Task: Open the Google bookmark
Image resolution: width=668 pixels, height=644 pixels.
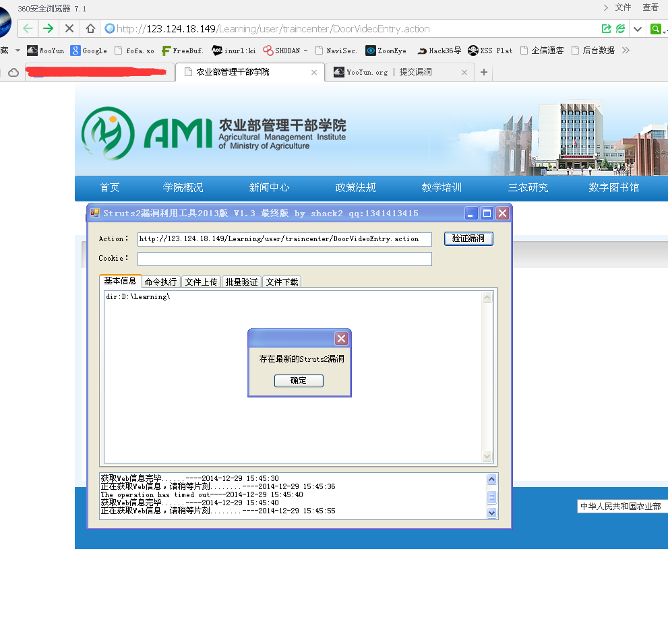Action: coord(89,51)
